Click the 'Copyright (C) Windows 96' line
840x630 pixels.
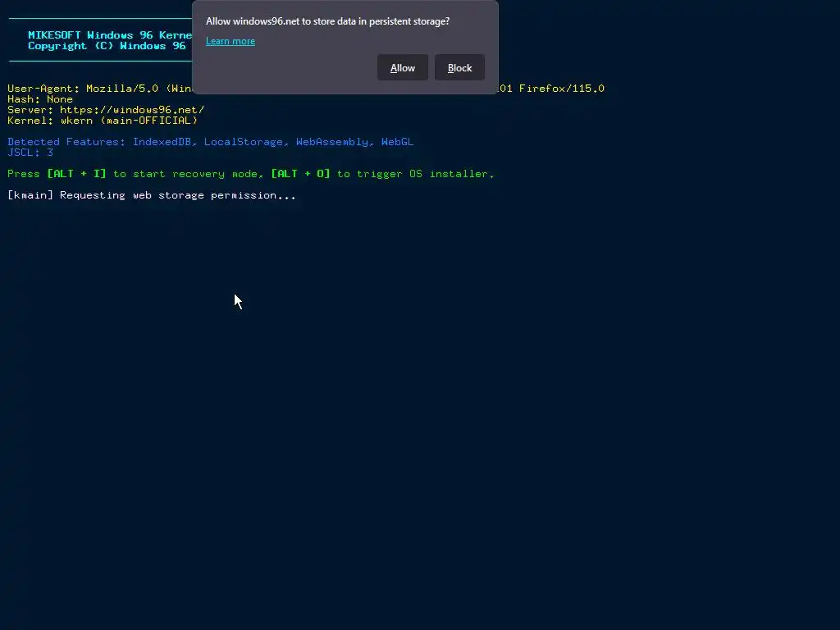[107, 46]
